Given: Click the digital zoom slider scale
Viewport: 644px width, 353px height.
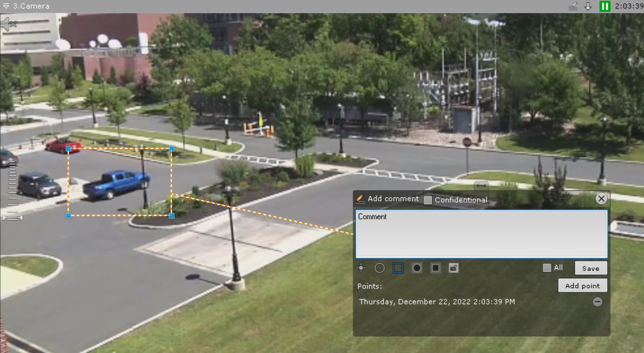Looking at the screenshot, I should 12,189.
